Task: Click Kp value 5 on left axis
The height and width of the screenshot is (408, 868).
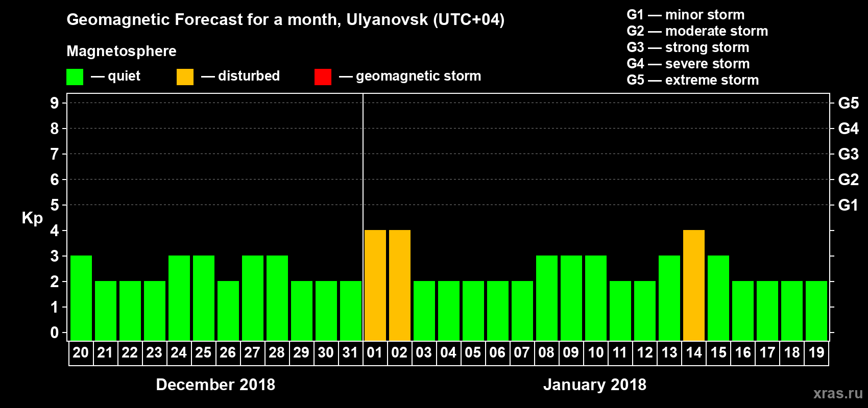Action: 55,205
